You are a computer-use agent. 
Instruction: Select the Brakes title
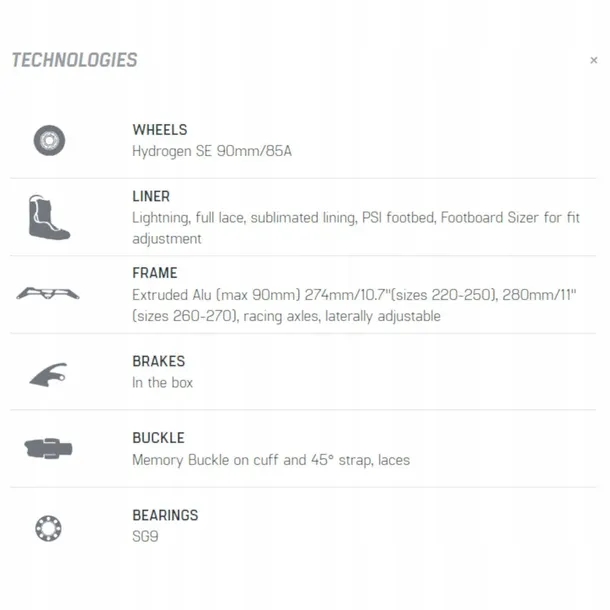click(158, 361)
